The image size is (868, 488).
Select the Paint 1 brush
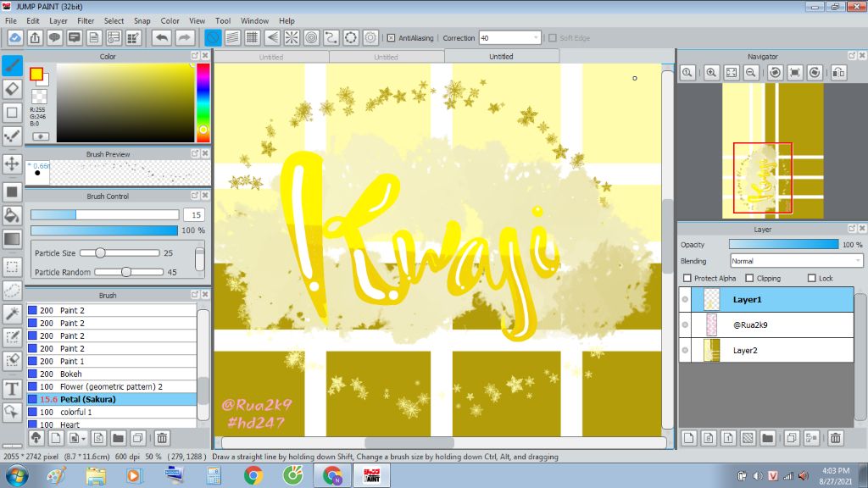[112, 361]
